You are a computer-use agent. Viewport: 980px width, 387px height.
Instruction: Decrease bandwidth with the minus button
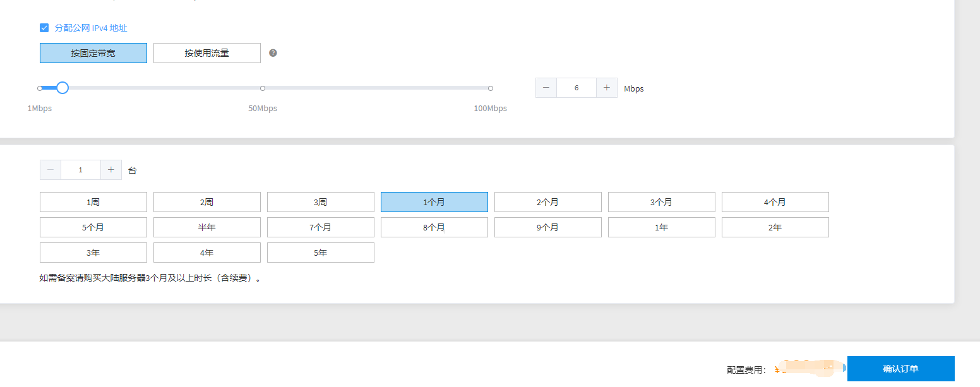pyautogui.click(x=546, y=88)
